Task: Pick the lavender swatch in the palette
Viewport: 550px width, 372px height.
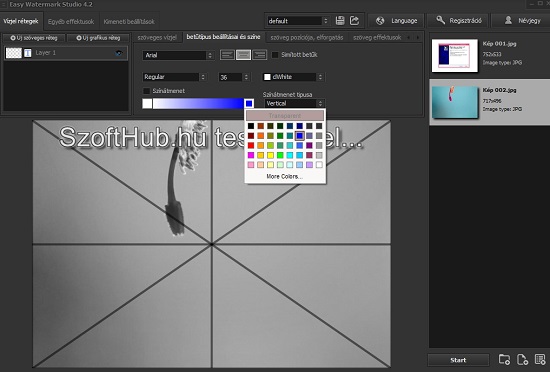Action: [x=309, y=164]
